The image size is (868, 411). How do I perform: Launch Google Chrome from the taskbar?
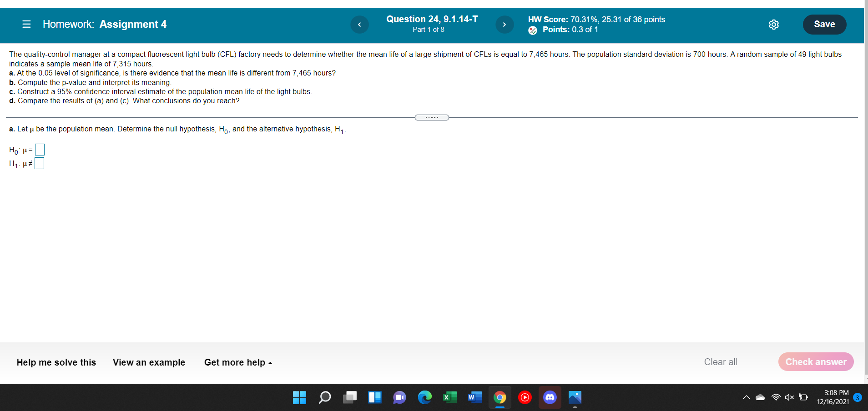pos(500,397)
